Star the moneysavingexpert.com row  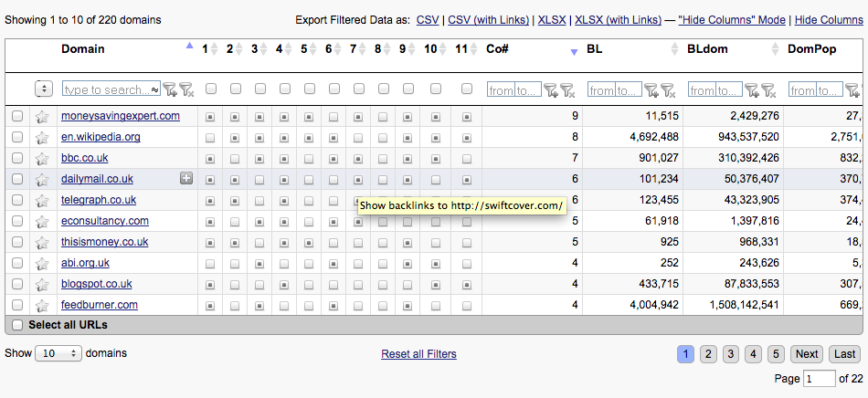pyautogui.click(x=42, y=117)
